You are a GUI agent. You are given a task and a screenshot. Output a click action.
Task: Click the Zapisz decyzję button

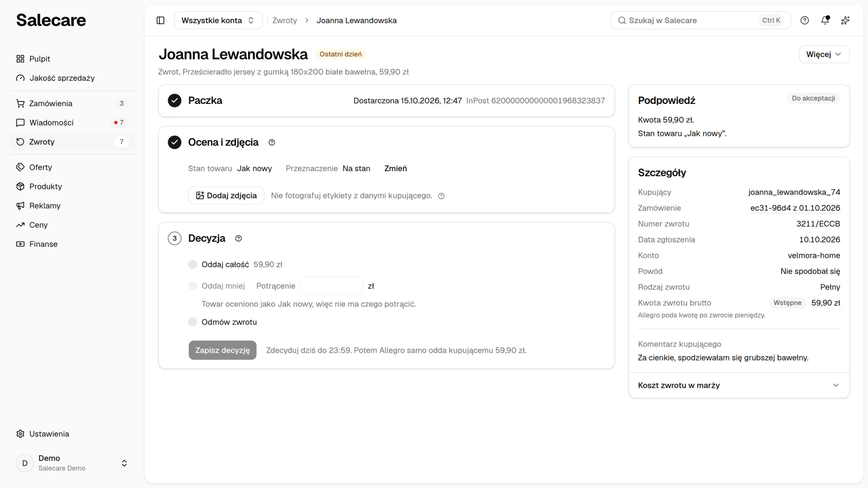click(222, 350)
